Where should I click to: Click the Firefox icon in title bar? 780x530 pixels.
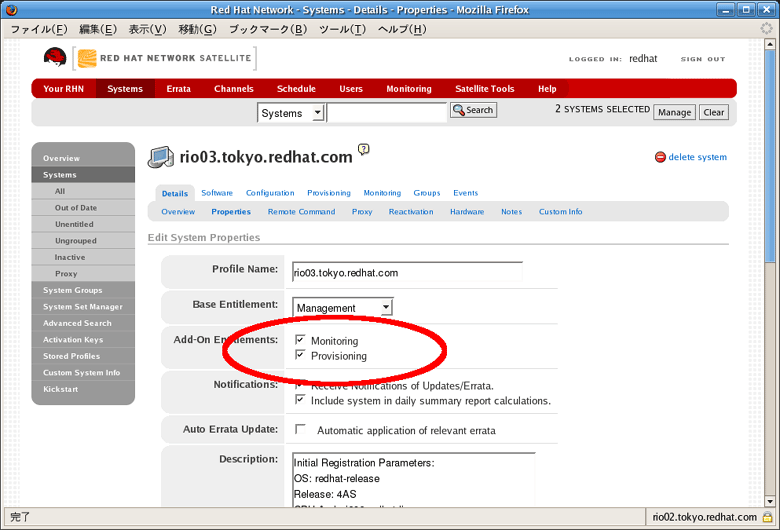click(x=11, y=9)
